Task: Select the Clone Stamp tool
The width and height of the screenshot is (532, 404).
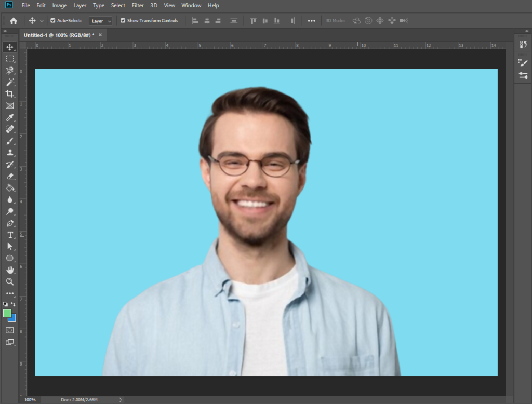Action: (x=9, y=153)
